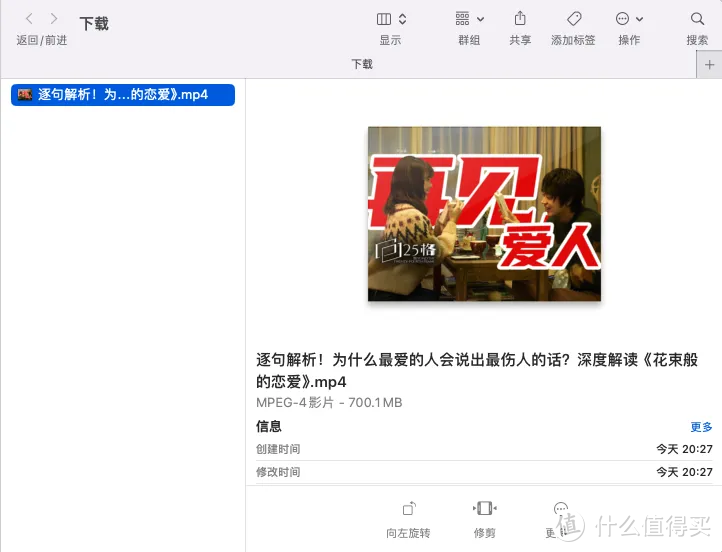This screenshot has height=552, width=722.
Task: Open the view switcher up-down arrows
Action: point(402,19)
